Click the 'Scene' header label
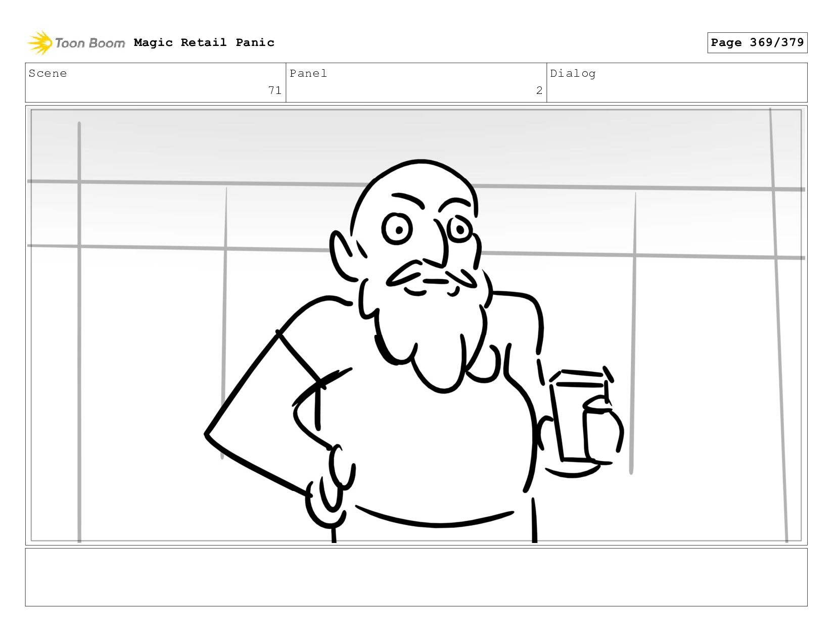Image resolution: width=834 pixels, height=644 pixels. coord(48,73)
